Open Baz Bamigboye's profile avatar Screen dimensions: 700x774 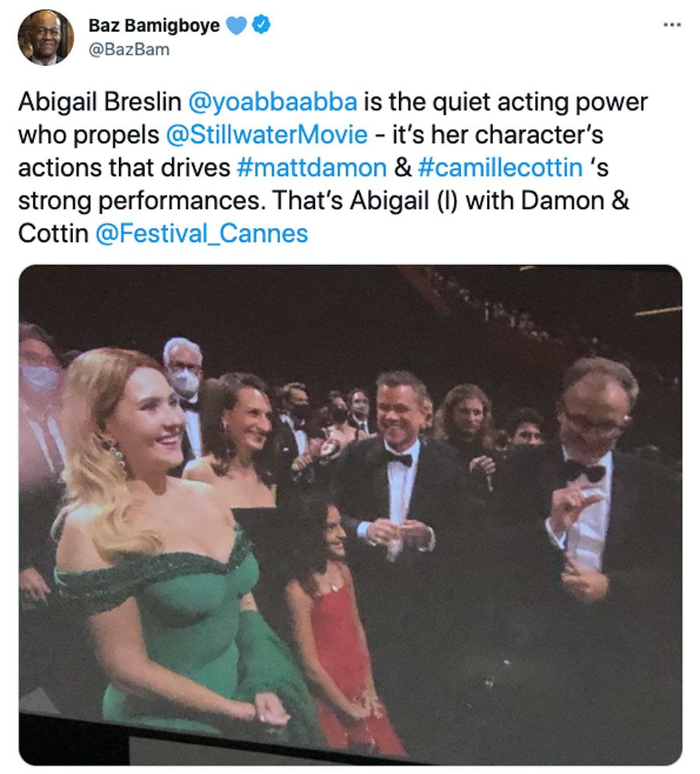click(x=46, y=37)
